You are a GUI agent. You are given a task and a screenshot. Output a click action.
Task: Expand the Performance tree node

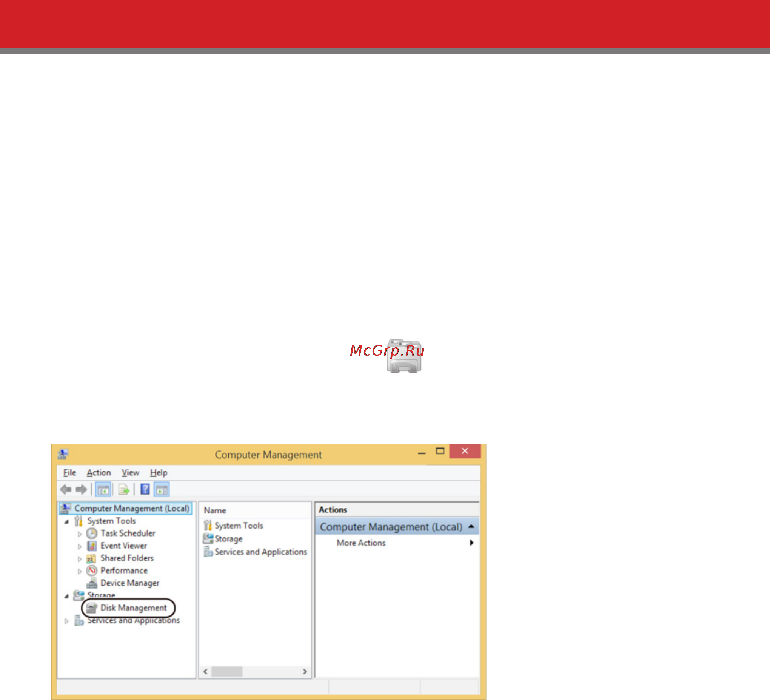coord(79,572)
